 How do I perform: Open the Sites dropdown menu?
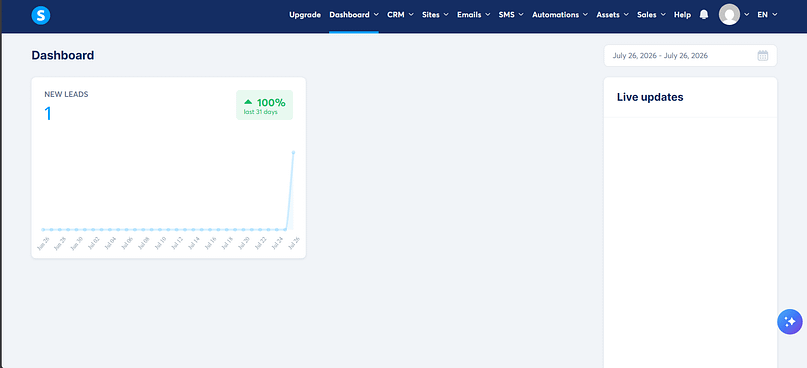coord(435,15)
